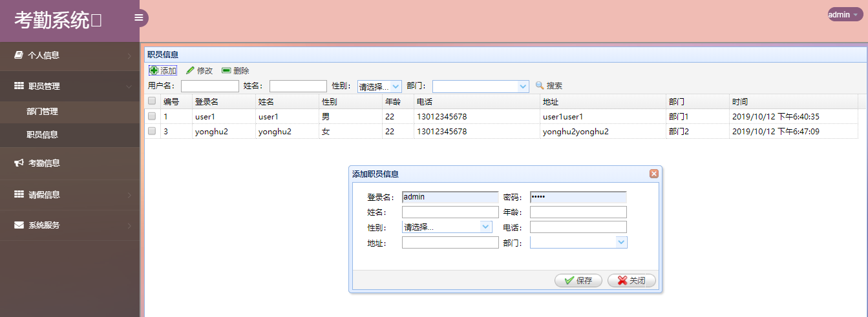Sort by the 部门 column header
The height and width of the screenshot is (317, 868).
tap(698, 101)
